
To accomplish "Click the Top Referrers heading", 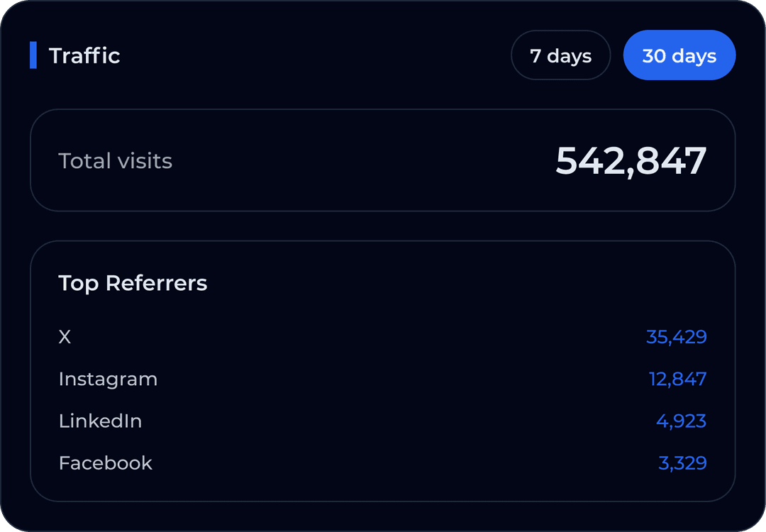I will pos(133,283).
